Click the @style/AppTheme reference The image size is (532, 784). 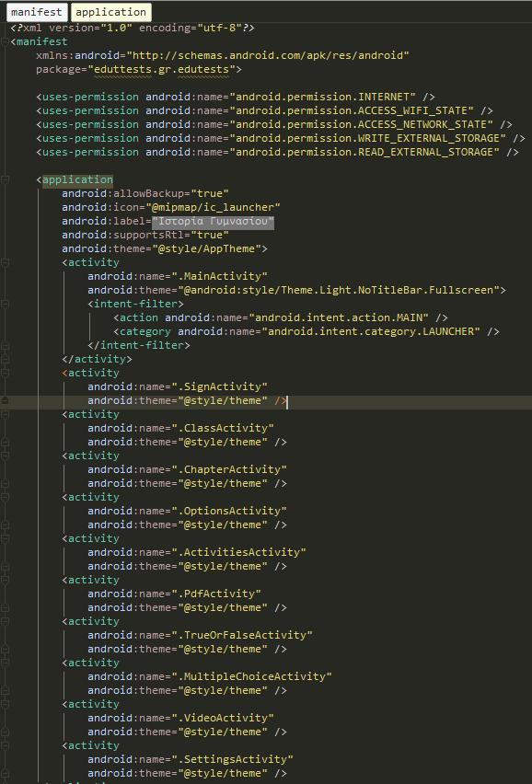pyautogui.click(x=210, y=248)
